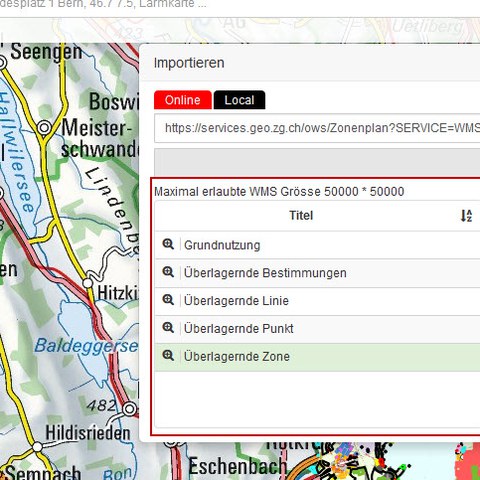Switch to the Online tab
The image size is (480, 480).
(x=183, y=100)
